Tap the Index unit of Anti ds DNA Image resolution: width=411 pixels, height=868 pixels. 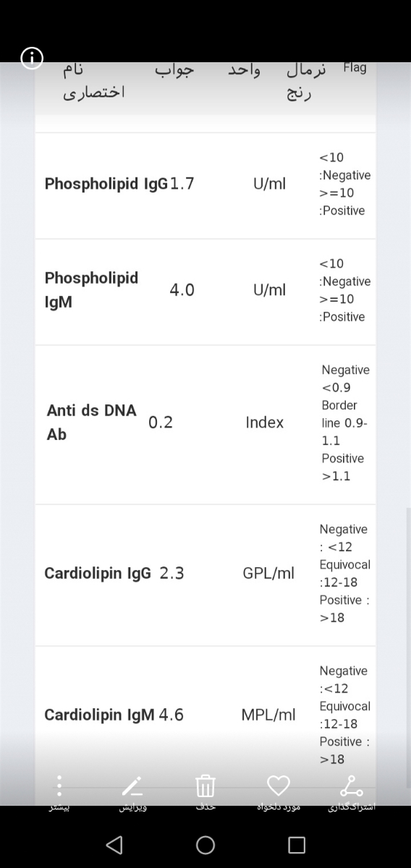[264, 422]
